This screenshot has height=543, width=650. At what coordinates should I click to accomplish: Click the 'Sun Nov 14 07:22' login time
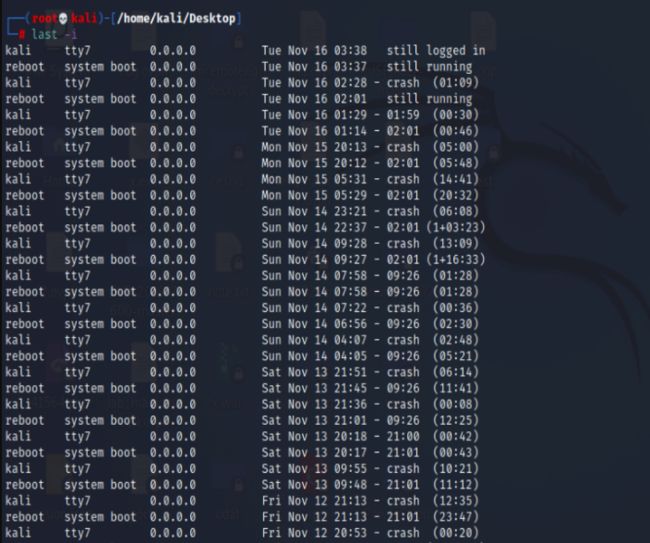pos(314,308)
